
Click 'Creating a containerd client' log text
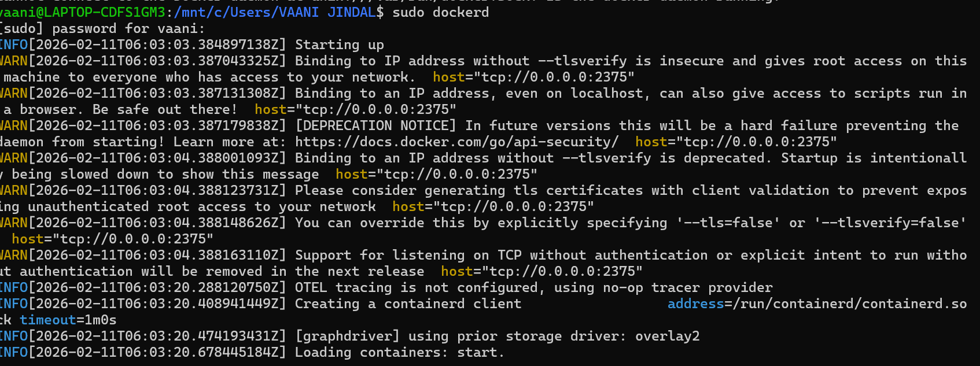click(x=408, y=304)
